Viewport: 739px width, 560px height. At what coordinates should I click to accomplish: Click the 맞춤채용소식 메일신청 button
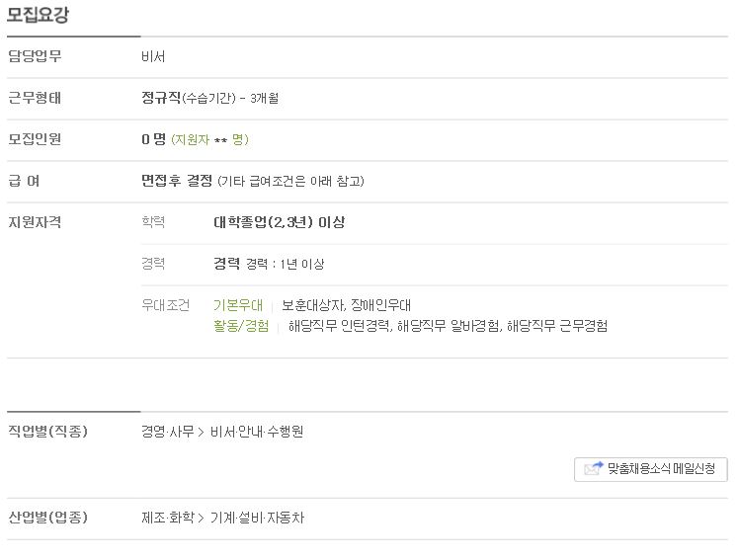pos(650,469)
